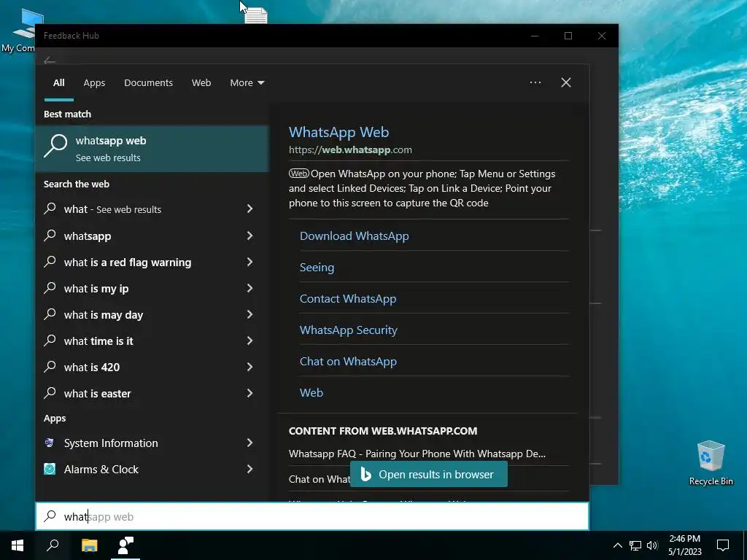Open the Recycle Bin desktop icon
Screen dimensions: 747x560
(711, 462)
